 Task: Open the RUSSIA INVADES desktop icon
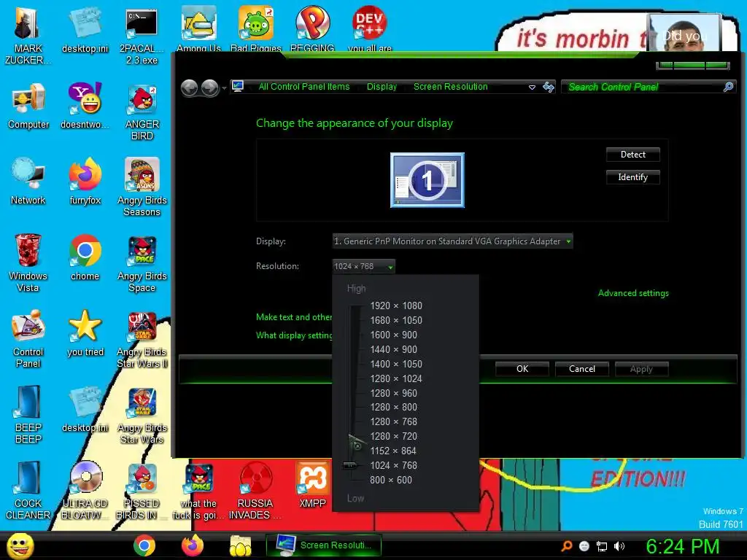click(x=255, y=491)
